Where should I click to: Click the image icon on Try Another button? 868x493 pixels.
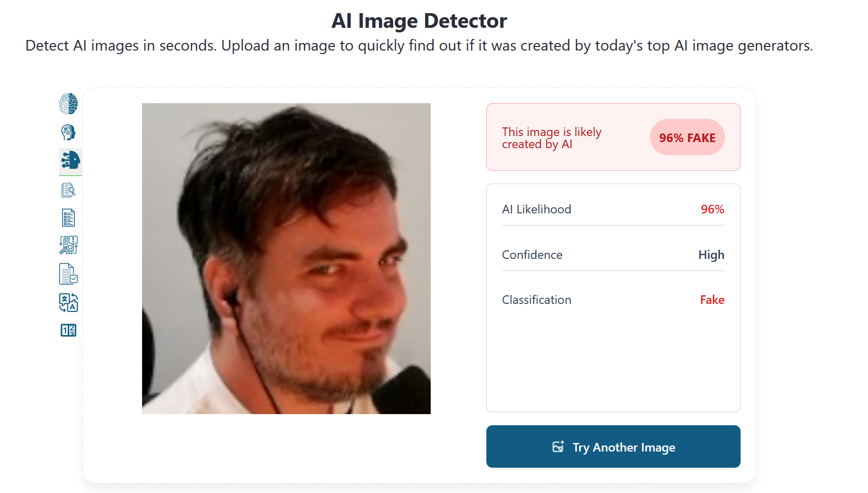coord(558,446)
